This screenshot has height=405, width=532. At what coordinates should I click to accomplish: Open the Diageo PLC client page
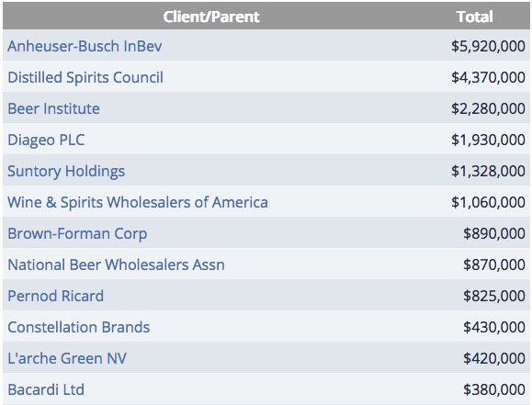click(x=46, y=140)
